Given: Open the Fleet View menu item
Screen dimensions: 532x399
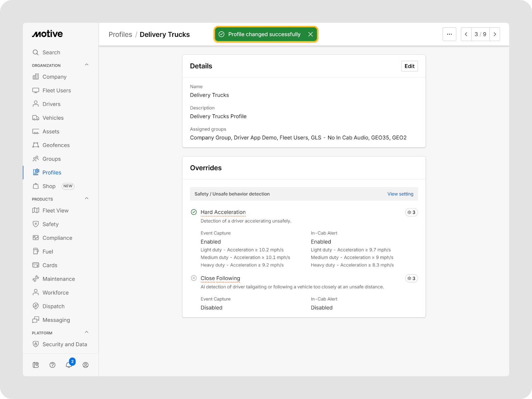Looking at the screenshot, I should coord(55,210).
